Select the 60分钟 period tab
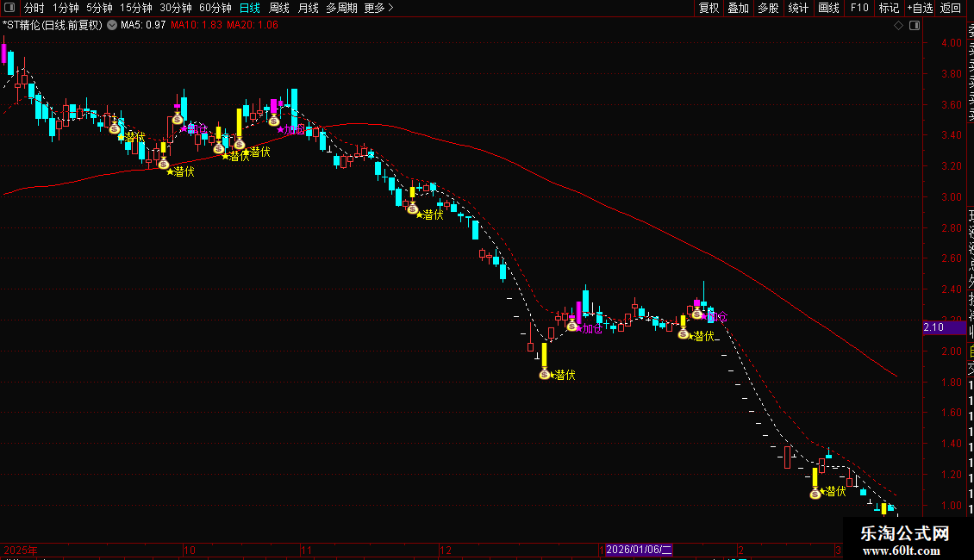The height and width of the screenshot is (560, 974). [x=215, y=8]
